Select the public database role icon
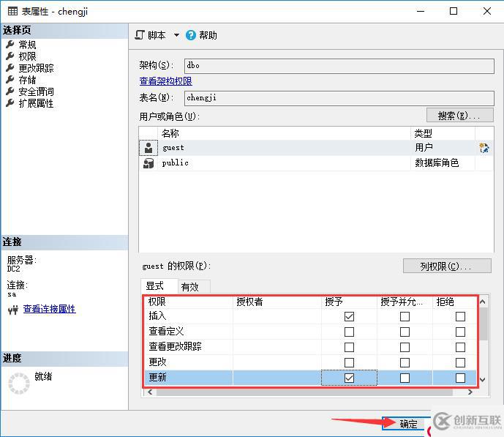This screenshot has height=437, width=504. pyautogui.click(x=148, y=163)
